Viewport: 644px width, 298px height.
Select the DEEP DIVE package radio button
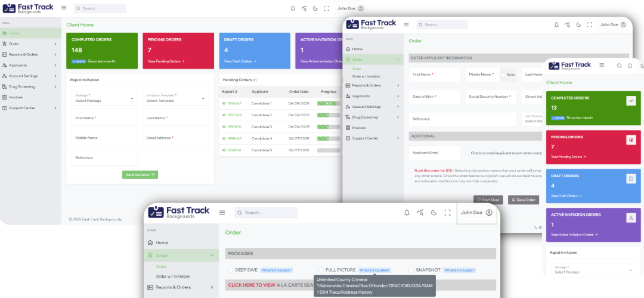tap(231, 270)
